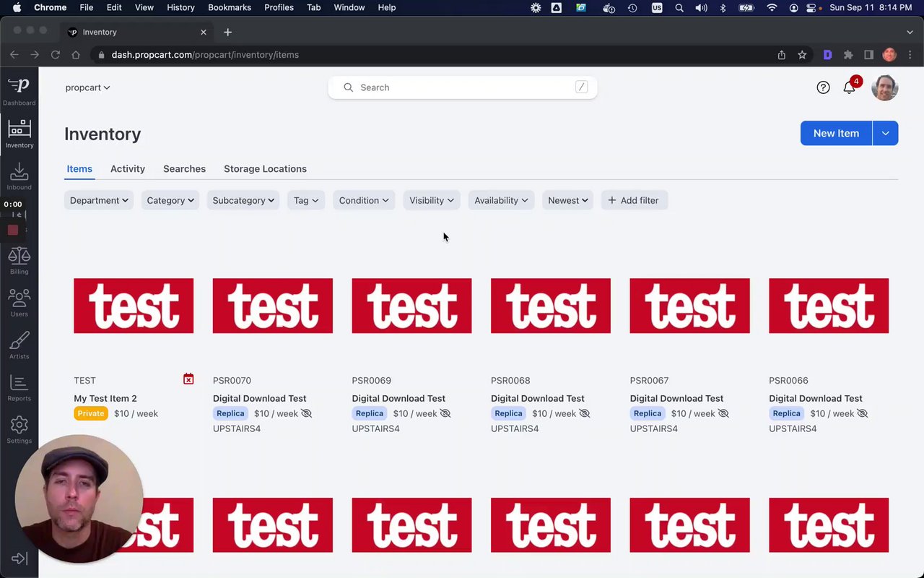Expand the Department filter dropdown
924x578 pixels.
pyautogui.click(x=99, y=200)
